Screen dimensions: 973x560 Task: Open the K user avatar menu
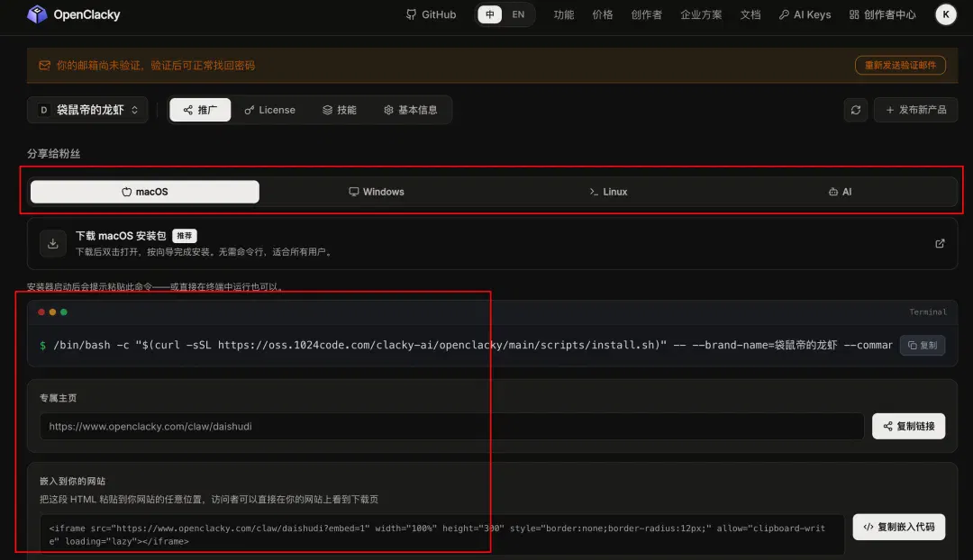point(946,14)
